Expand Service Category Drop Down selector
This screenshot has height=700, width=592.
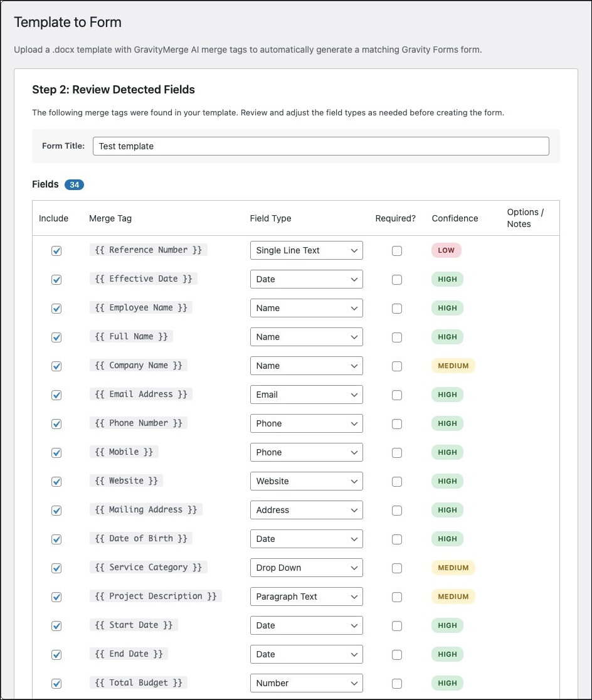pyautogui.click(x=306, y=568)
